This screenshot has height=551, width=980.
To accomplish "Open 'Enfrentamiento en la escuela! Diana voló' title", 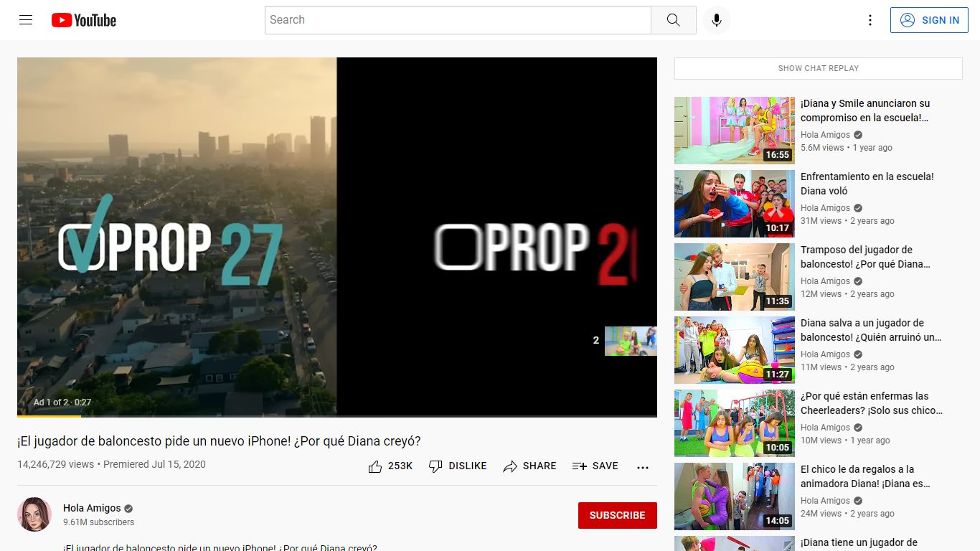I will tap(867, 184).
